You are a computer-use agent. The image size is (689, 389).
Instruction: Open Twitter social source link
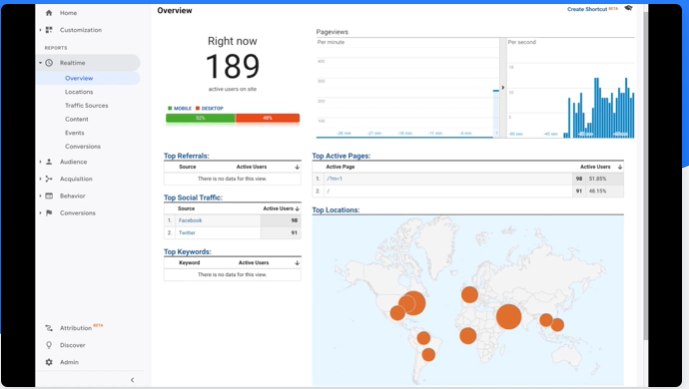pyautogui.click(x=187, y=233)
